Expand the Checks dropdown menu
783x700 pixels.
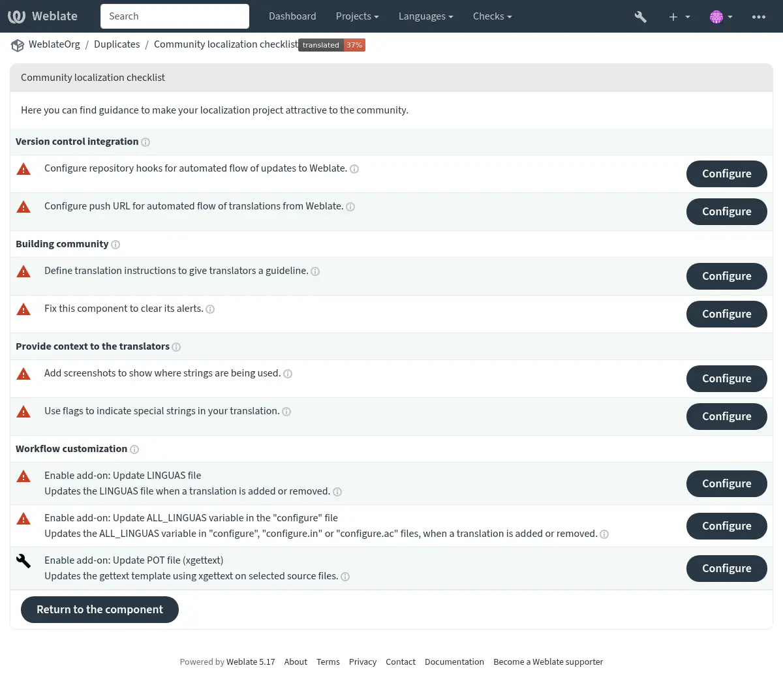click(x=492, y=16)
